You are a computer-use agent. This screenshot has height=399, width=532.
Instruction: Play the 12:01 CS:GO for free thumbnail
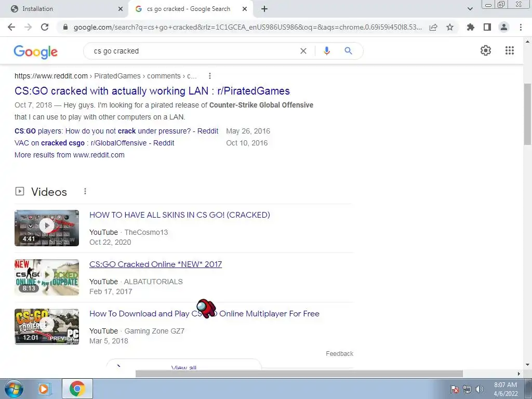pyautogui.click(x=47, y=327)
